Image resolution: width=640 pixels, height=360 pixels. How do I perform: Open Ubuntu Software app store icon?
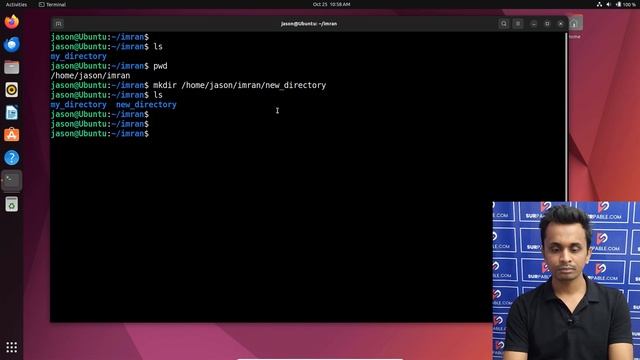(x=11, y=135)
